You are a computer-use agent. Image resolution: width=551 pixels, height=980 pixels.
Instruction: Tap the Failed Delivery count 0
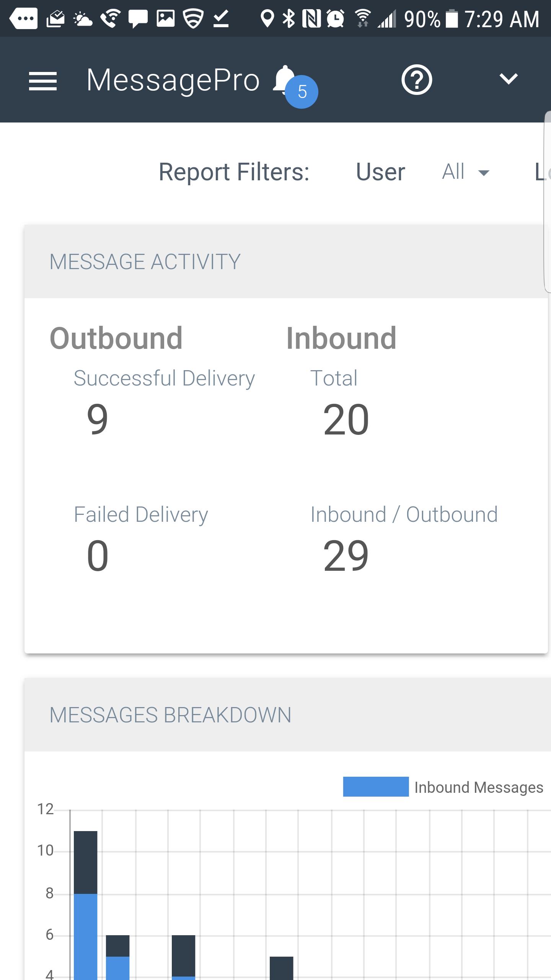pos(98,556)
